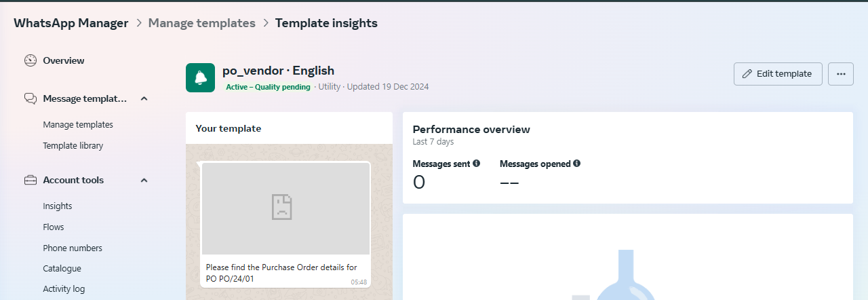Collapse the Message templates section
This screenshot has height=300, width=868.
click(144, 98)
